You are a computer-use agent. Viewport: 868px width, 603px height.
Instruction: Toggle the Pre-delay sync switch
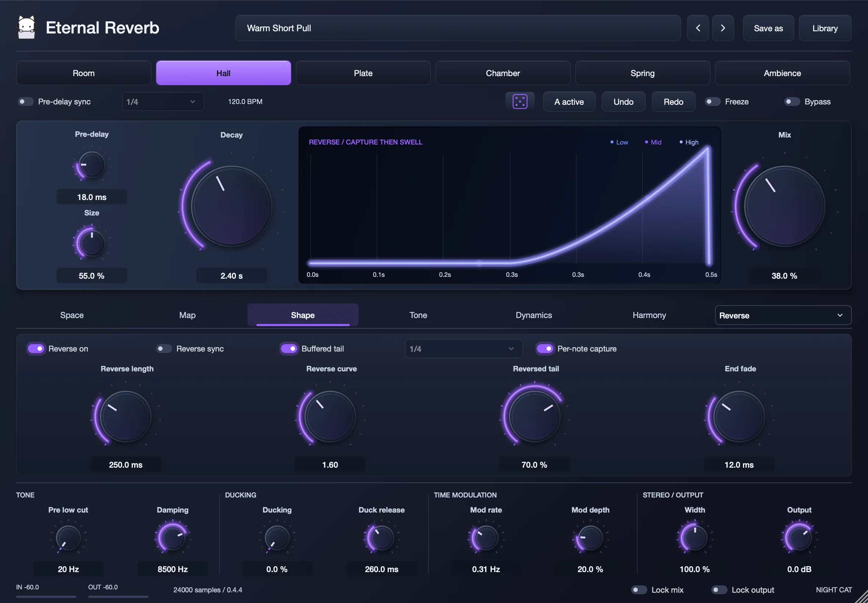pyautogui.click(x=26, y=101)
